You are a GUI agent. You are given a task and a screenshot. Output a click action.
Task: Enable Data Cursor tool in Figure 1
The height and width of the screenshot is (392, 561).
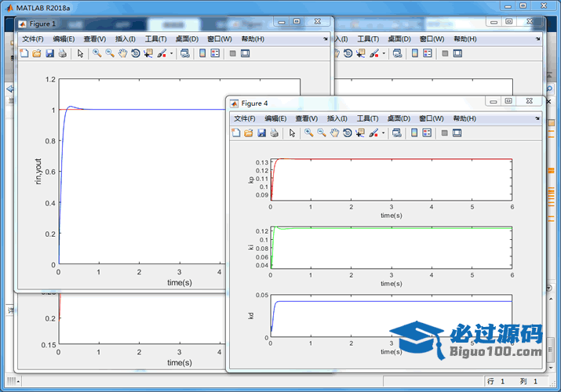(148, 53)
